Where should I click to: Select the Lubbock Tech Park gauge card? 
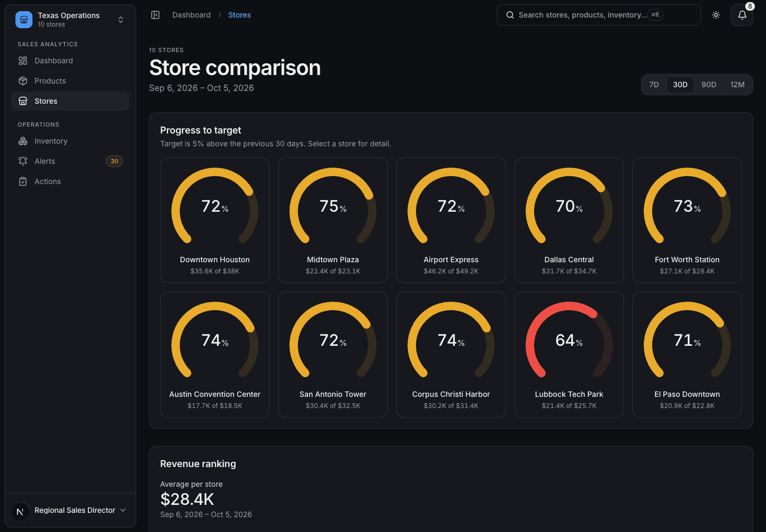569,354
